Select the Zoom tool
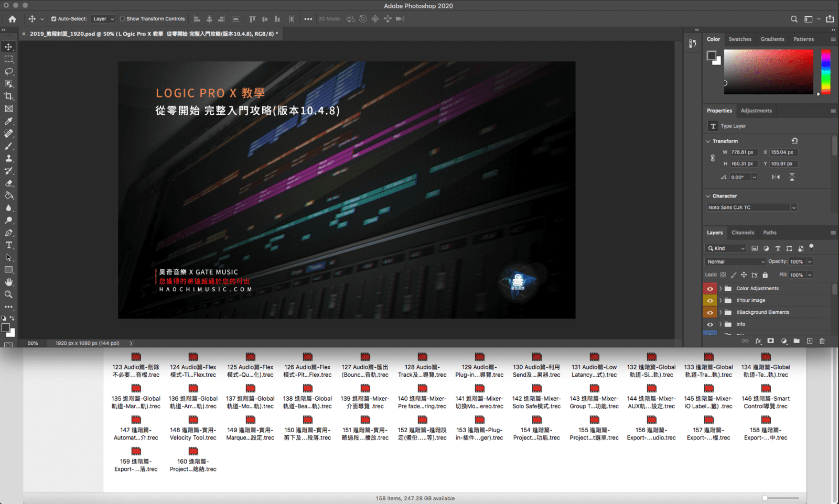This screenshot has height=504, width=839. (9, 294)
